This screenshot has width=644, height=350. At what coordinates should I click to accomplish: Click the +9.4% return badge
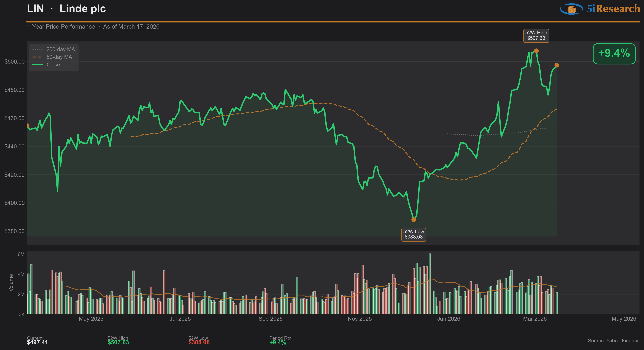click(614, 54)
